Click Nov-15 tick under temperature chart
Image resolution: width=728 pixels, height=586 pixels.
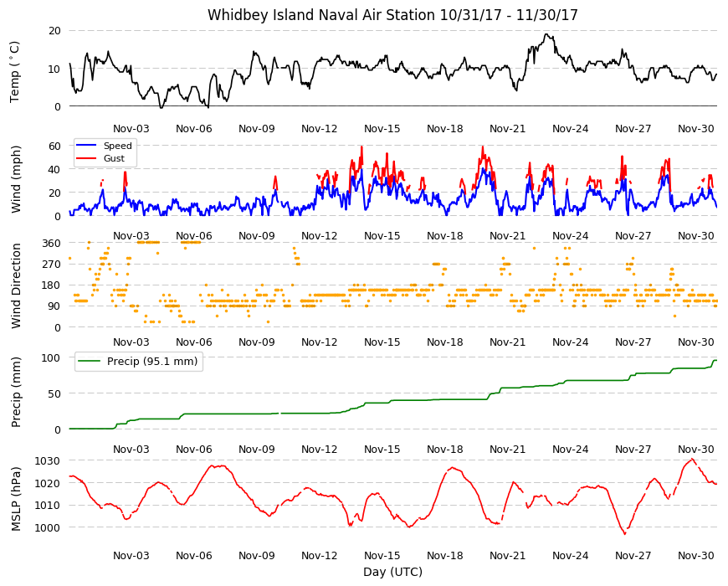click(382, 129)
